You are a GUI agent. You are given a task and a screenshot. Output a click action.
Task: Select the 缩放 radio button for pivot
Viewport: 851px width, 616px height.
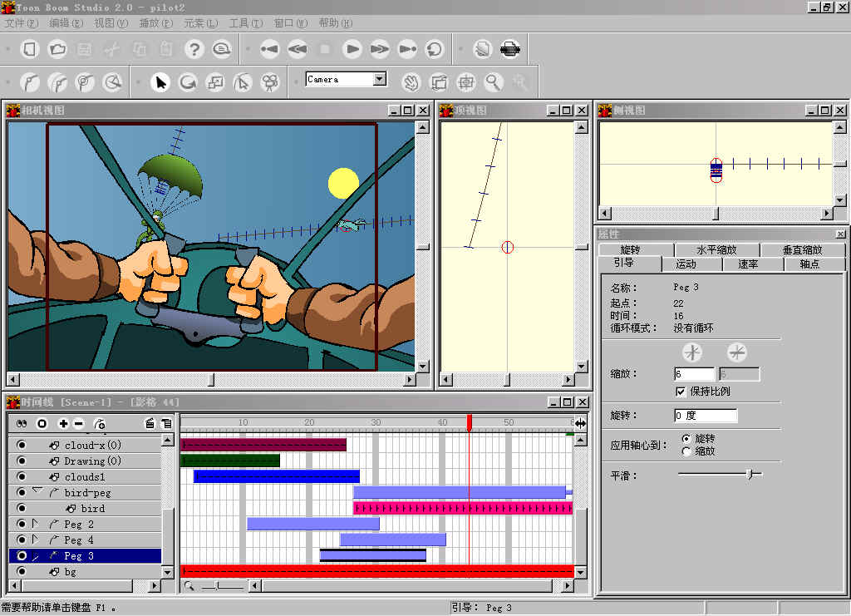[x=686, y=451]
